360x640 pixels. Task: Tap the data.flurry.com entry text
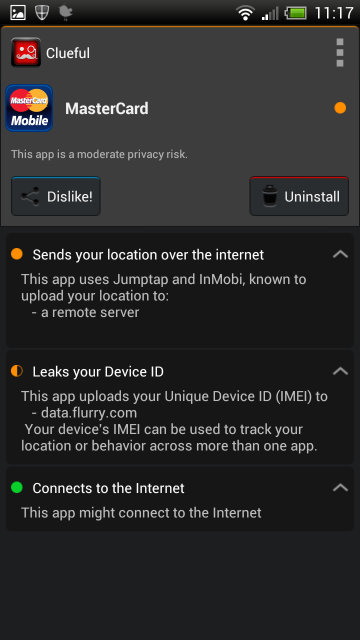coord(89,413)
